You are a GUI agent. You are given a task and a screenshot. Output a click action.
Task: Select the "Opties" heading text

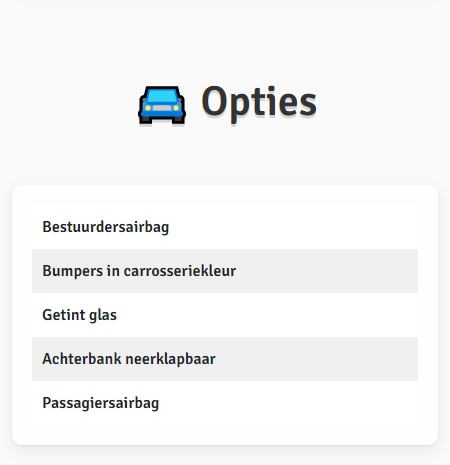[259, 102]
